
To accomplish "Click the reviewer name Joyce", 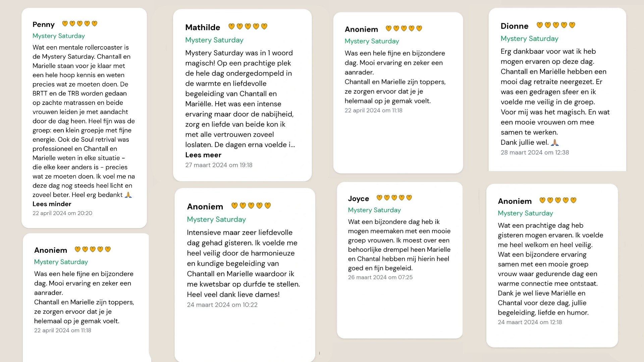I will pyautogui.click(x=359, y=199).
